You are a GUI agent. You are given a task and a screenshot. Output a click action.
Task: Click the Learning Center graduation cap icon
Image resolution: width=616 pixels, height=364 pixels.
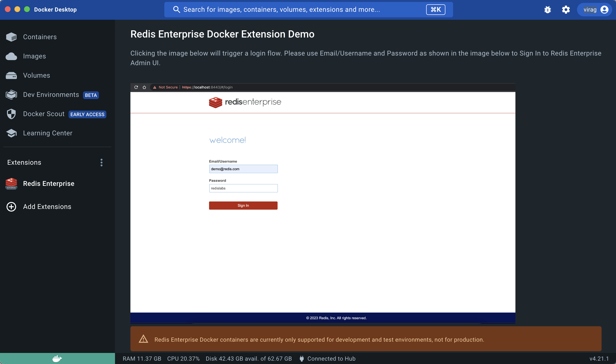point(11,133)
